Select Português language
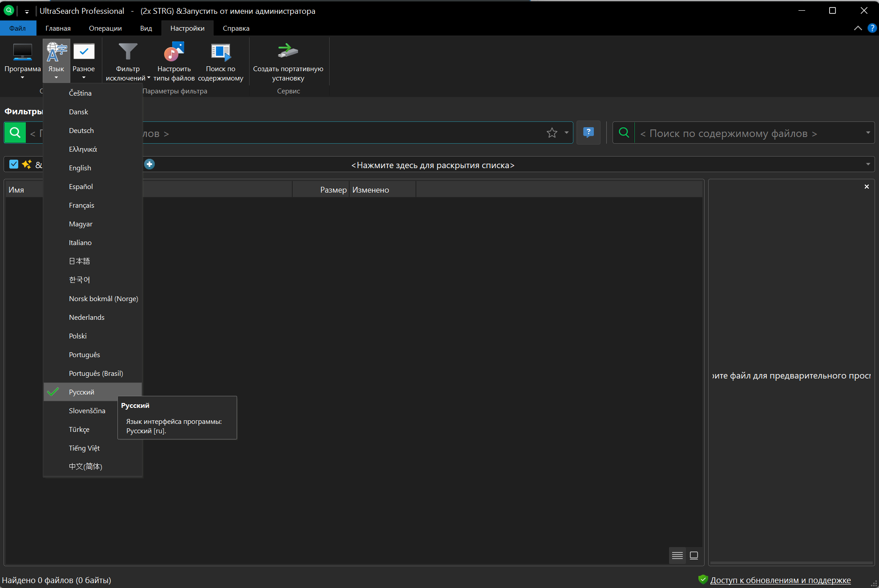 93,354
